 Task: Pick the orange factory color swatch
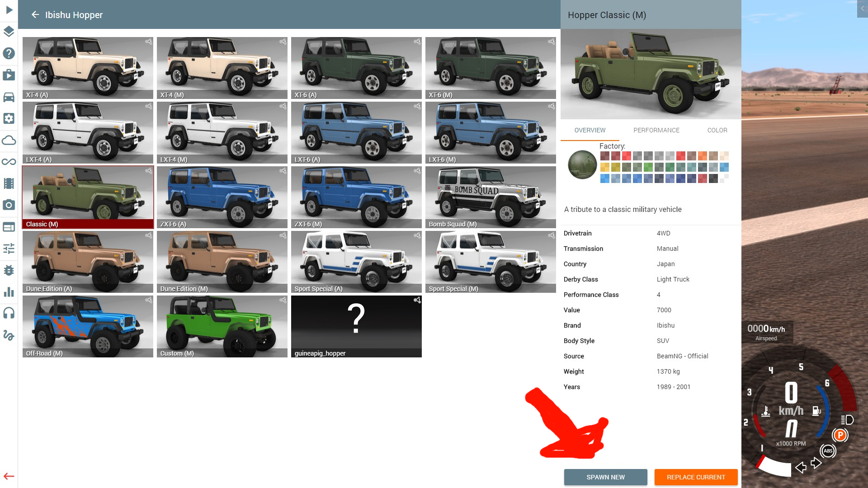[x=702, y=156]
